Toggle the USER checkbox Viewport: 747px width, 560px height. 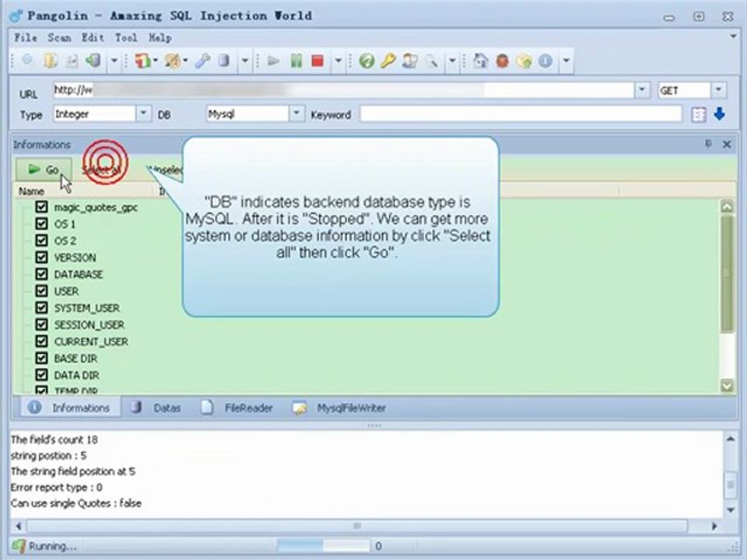[41, 290]
